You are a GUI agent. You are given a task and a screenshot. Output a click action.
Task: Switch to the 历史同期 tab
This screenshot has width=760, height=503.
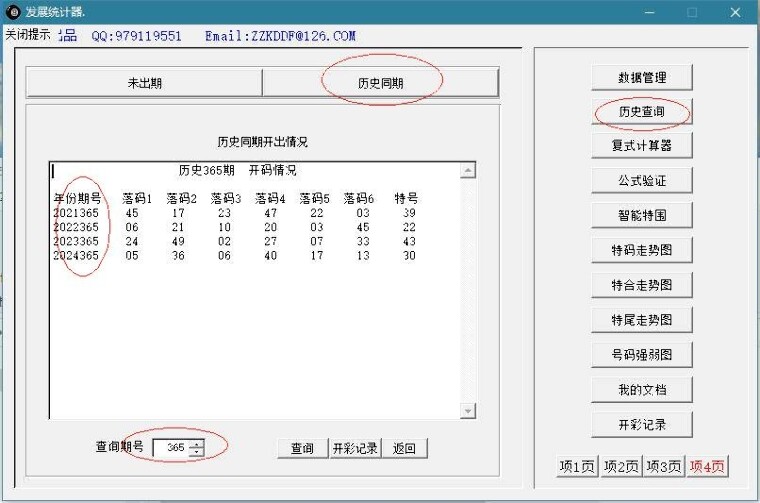380,83
